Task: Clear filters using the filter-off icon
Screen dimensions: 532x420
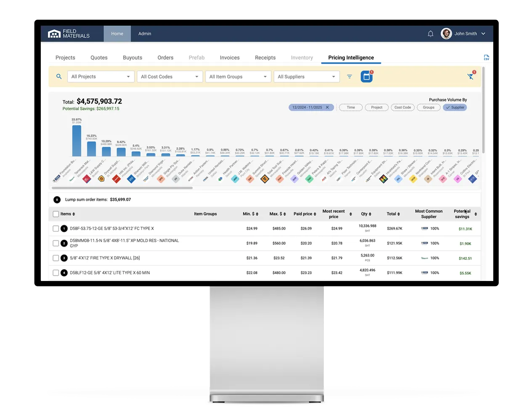Action: point(470,78)
